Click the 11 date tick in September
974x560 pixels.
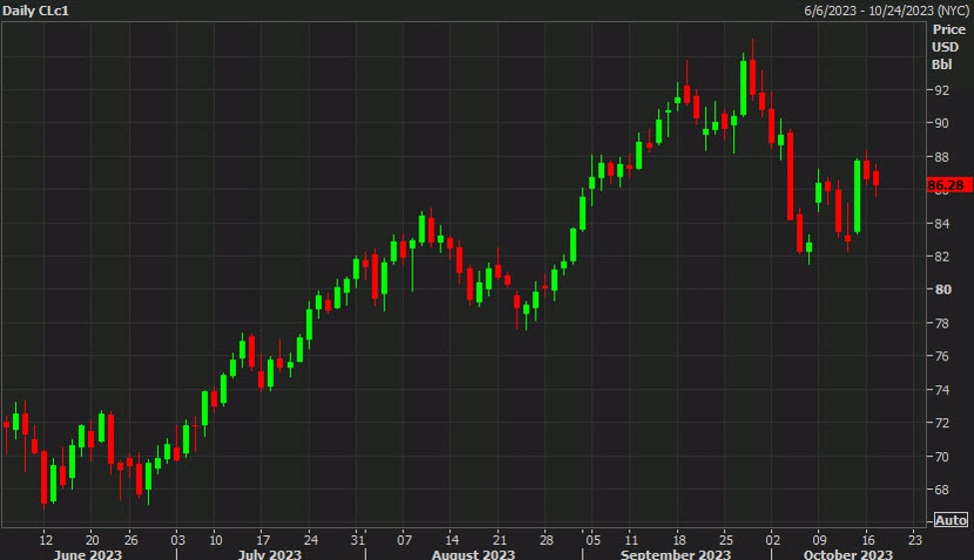point(631,539)
